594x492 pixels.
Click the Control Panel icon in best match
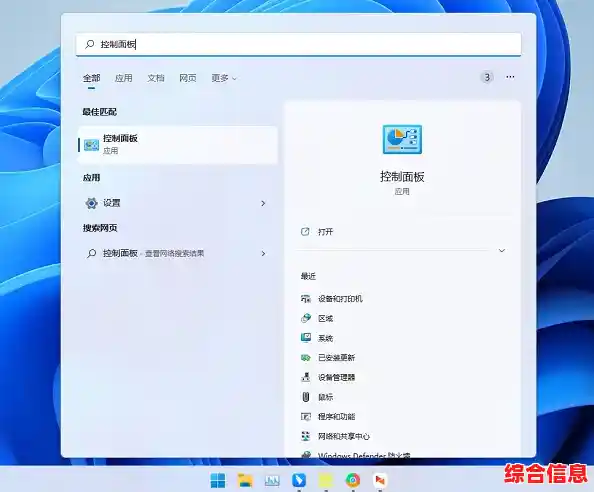91,145
